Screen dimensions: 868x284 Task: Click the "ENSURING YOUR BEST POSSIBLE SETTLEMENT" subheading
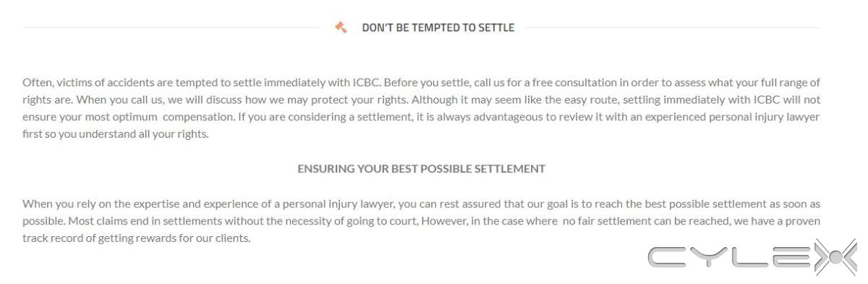pyautogui.click(x=422, y=169)
